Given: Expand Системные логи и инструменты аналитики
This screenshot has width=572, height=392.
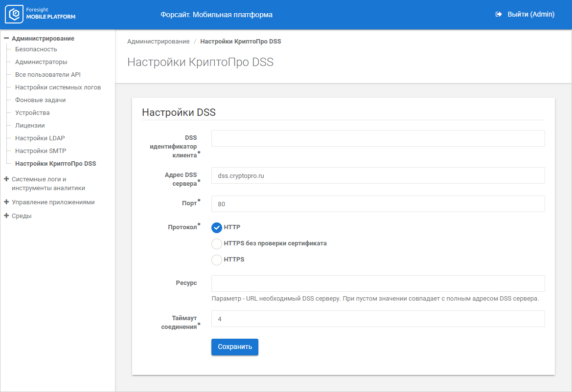Looking at the screenshot, I should pyautogui.click(x=6, y=179).
